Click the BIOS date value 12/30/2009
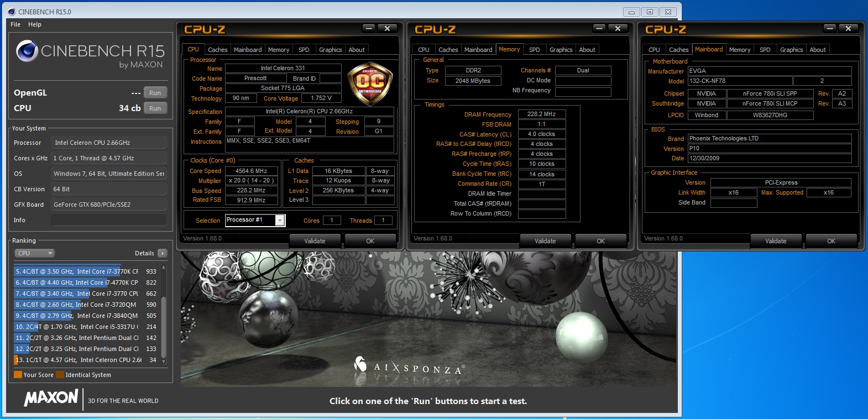This screenshot has height=419, width=868. point(770,158)
